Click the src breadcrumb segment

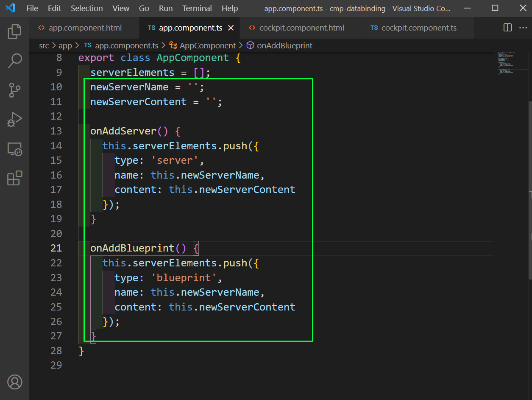coord(44,45)
